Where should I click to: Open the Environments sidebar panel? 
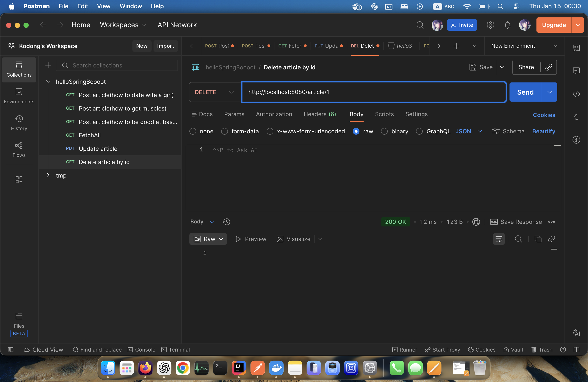coord(19,96)
